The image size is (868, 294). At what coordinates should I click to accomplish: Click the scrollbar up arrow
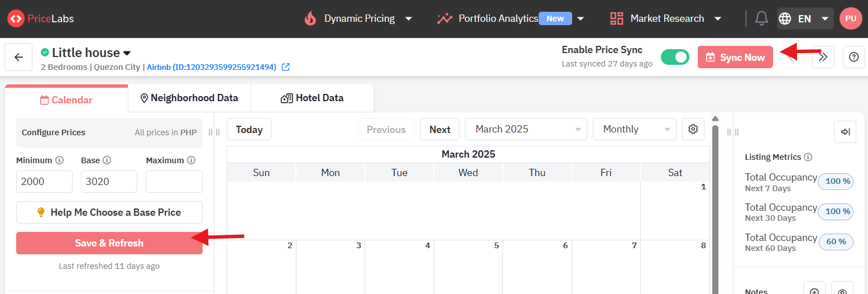715,118
